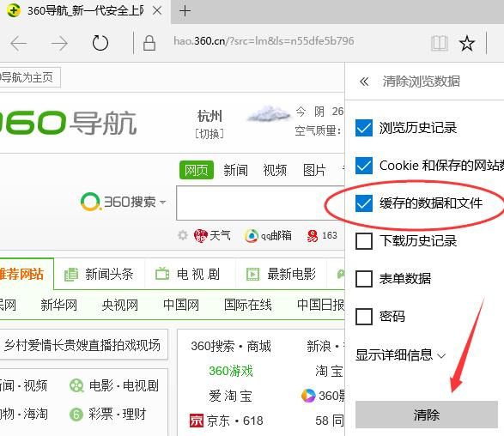Close the 360导航 tab
This screenshot has height=436, width=504.
tap(157, 11)
